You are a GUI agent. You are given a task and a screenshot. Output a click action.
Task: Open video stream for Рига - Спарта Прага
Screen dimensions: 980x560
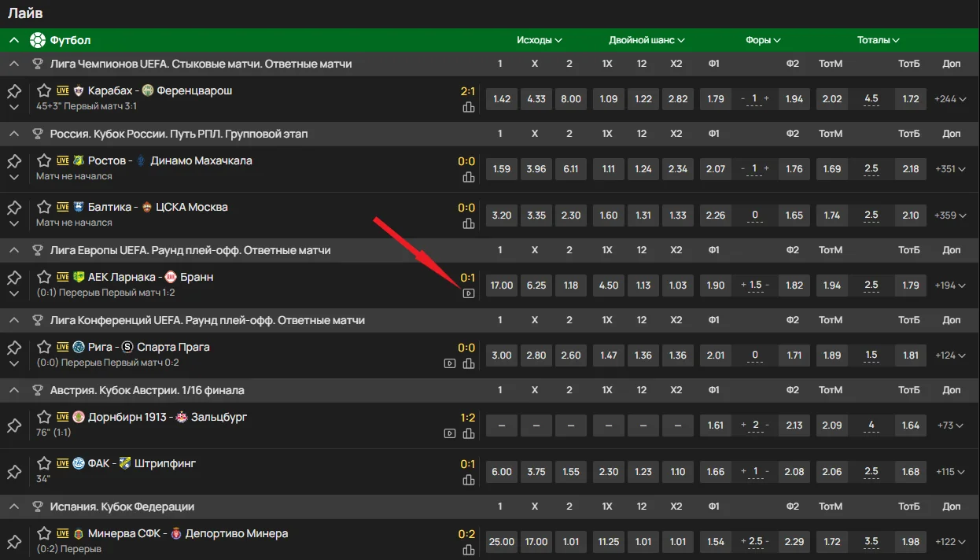[x=450, y=363]
